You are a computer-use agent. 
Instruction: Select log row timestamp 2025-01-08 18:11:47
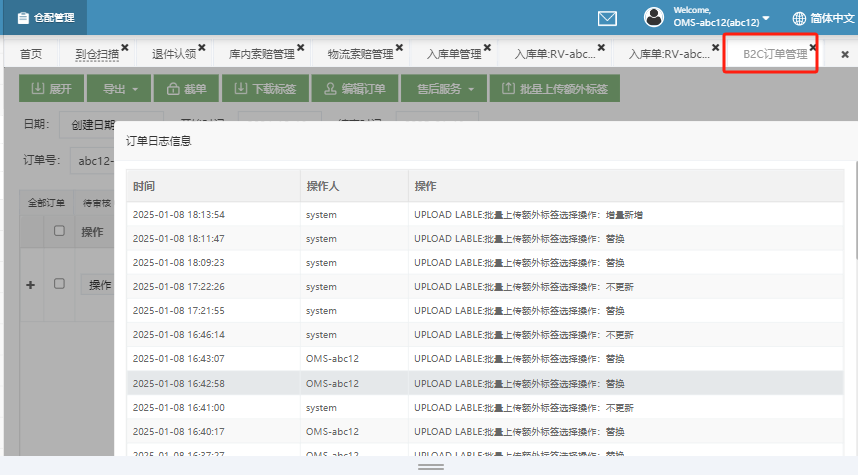pos(178,239)
